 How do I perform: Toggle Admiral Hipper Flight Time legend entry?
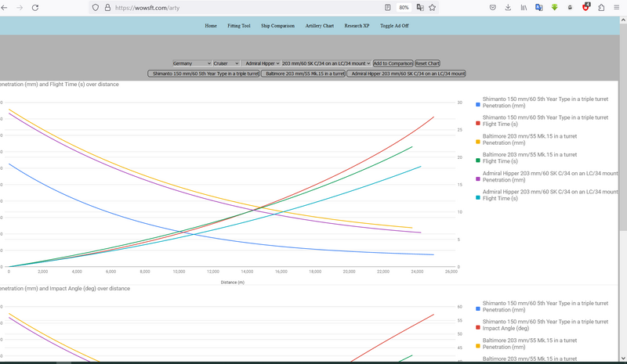[x=549, y=195]
